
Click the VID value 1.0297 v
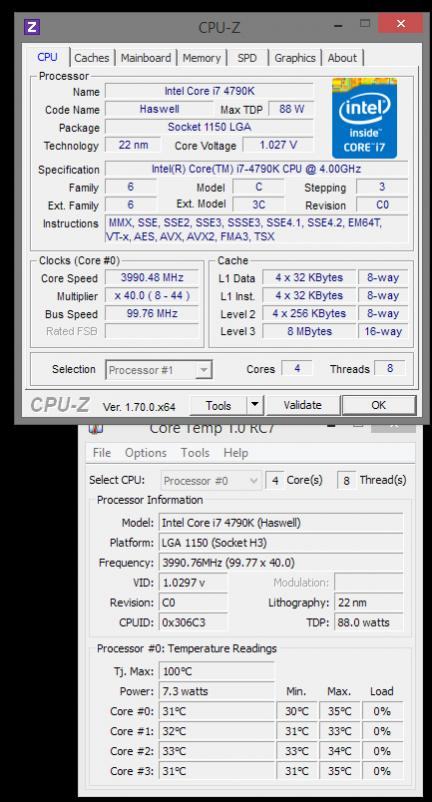click(193, 583)
